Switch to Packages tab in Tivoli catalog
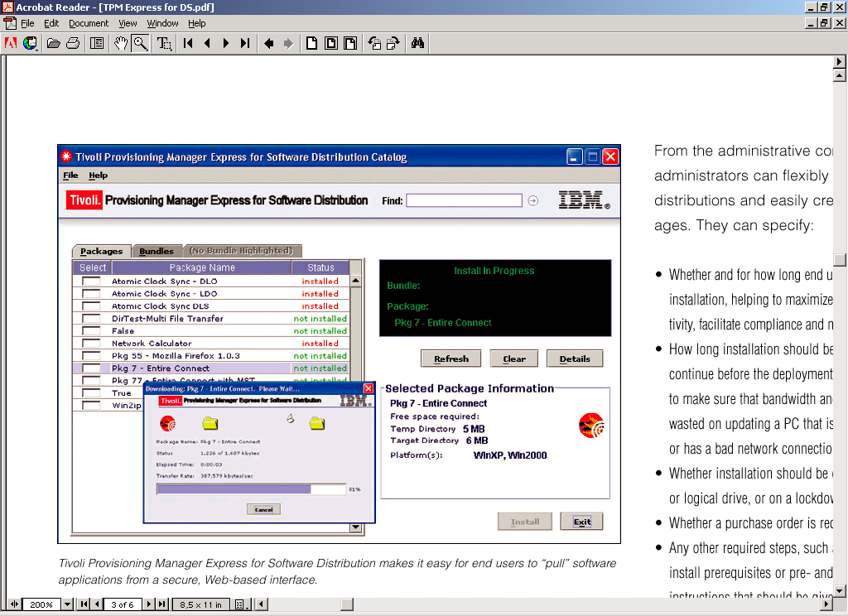This screenshot has height=616, width=848. 102,251
